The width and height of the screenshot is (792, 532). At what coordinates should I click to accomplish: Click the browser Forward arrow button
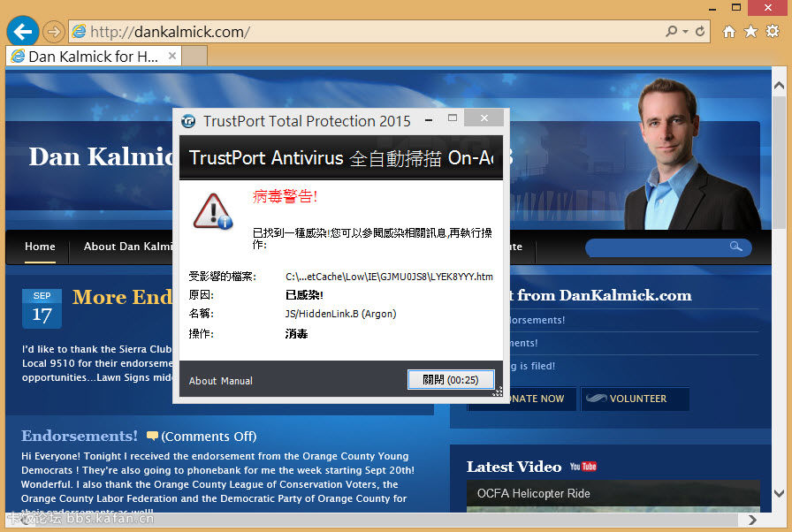53,32
